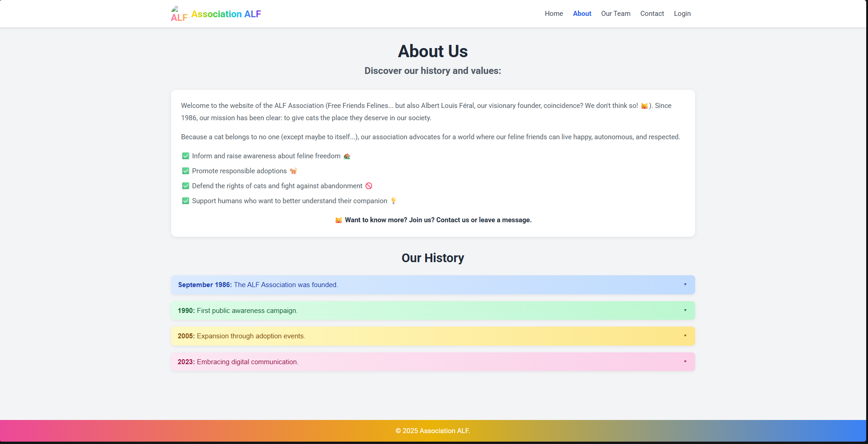Go to the Contact page in navigation

(x=652, y=14)
